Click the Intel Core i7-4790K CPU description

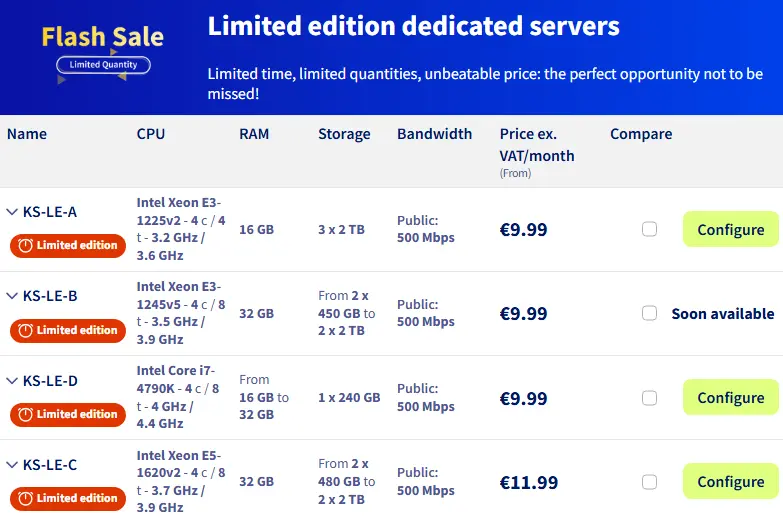(x=178, y=397)
